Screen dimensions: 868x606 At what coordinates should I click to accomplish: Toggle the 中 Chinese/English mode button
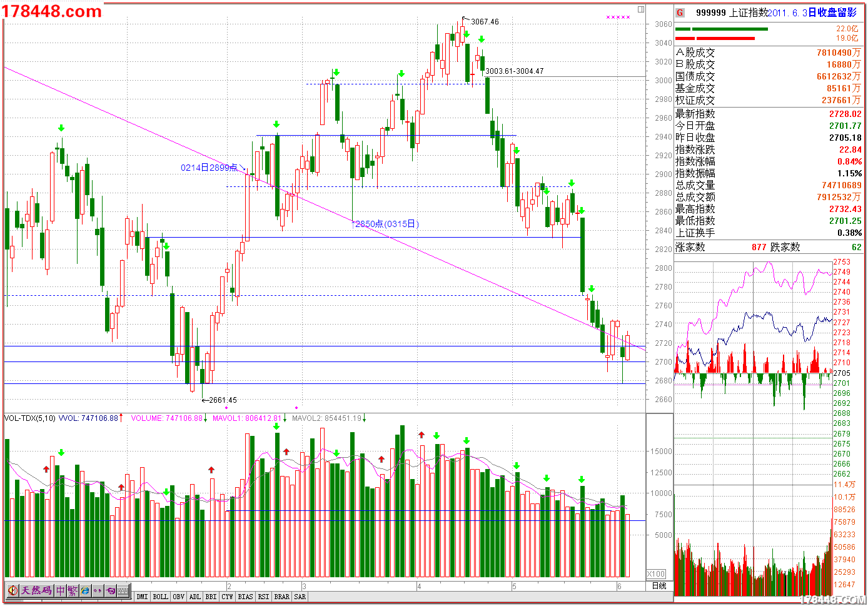coord(61,590)
